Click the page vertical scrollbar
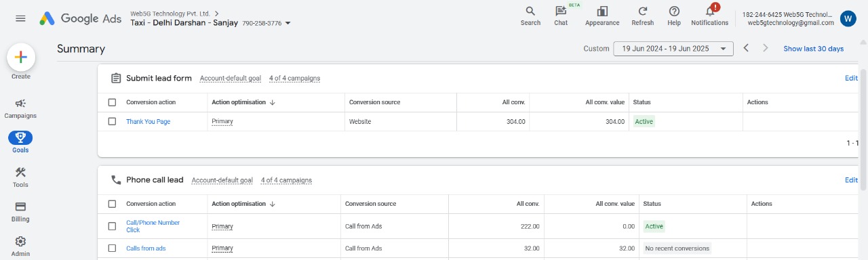This screenshot has height=260, width=868. (x=864, y=129)
